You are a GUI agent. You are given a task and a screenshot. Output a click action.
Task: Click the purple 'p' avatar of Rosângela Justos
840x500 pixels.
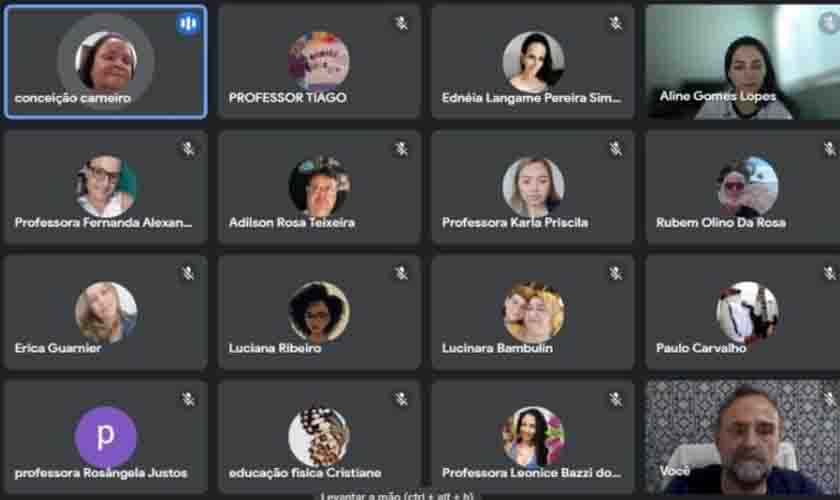click(106, 437)
